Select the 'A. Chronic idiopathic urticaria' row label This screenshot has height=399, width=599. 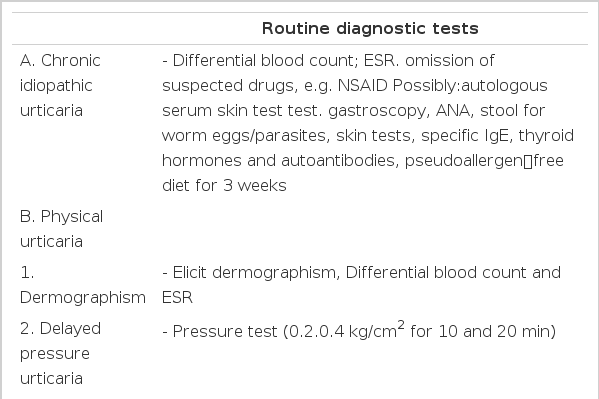(60, 85)
